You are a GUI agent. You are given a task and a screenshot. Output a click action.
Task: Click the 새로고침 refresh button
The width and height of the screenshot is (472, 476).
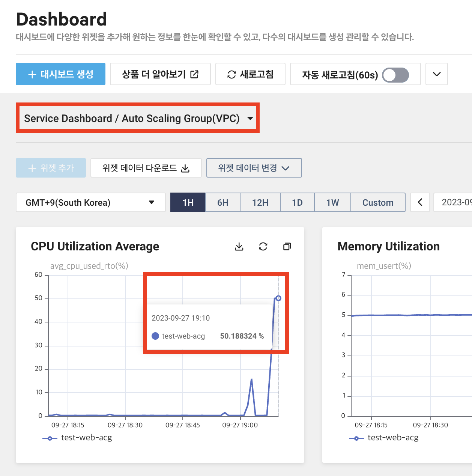(x=250, y=74)
